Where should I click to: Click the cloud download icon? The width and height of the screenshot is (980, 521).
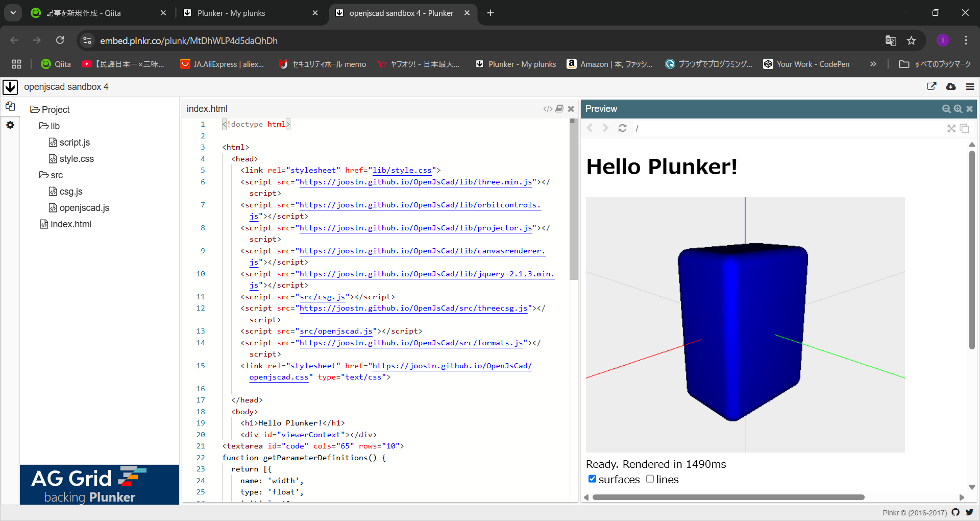[951, 87]
